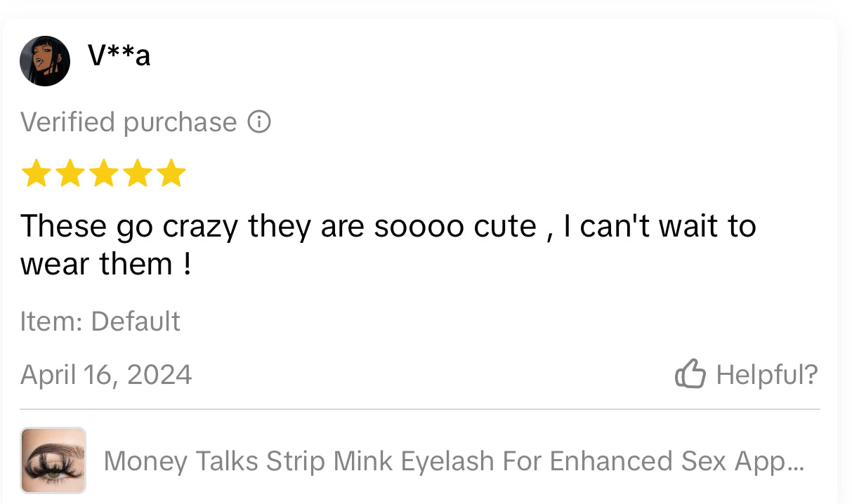Click the thumbs-up Helpful icon
Image resolution: width=852 pixels, height=504 pixels.
[x=690, y=374]
